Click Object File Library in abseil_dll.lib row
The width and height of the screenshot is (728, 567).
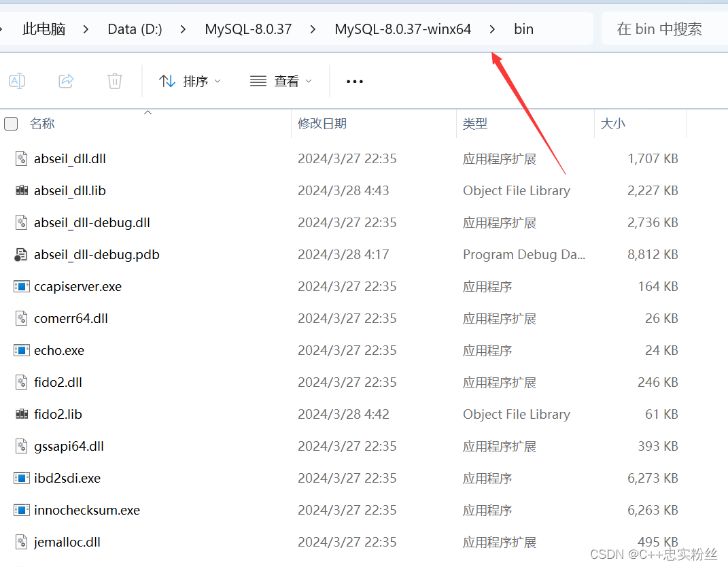(517, 191)
